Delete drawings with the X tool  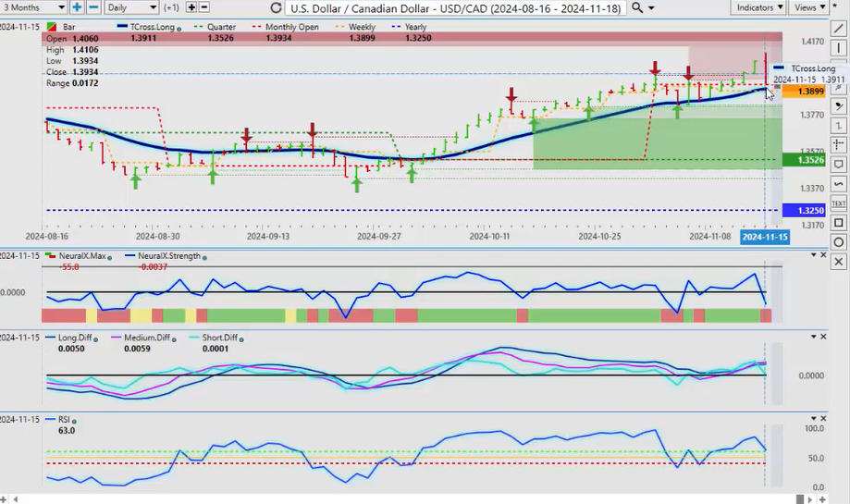pyautogui.click(x=838, y=262)
